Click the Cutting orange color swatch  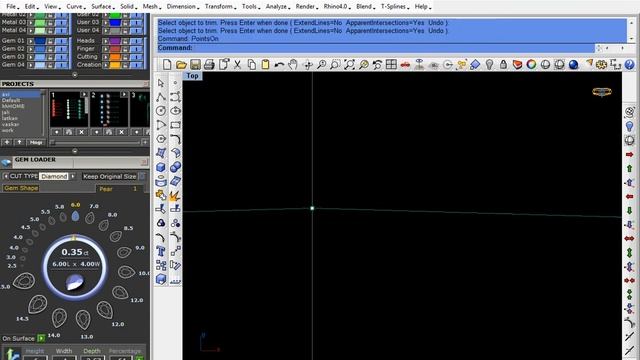pos(115,57)
